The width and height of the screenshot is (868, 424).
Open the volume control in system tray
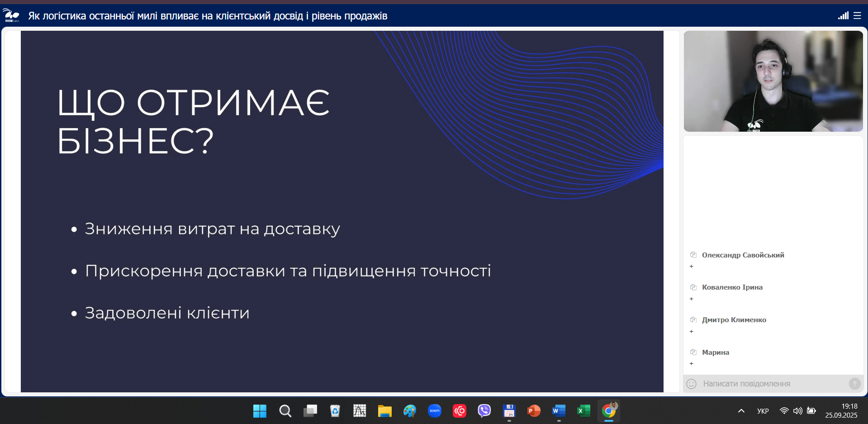pos(798,411)
